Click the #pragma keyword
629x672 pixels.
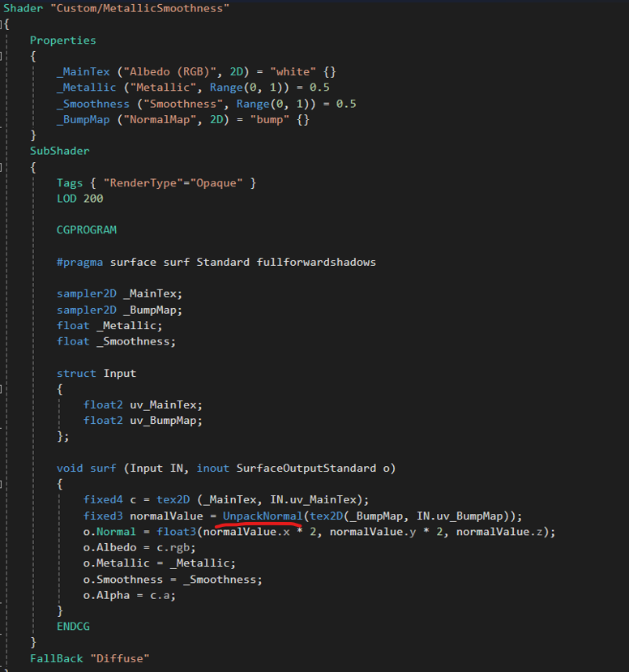(x=79, y=263)
